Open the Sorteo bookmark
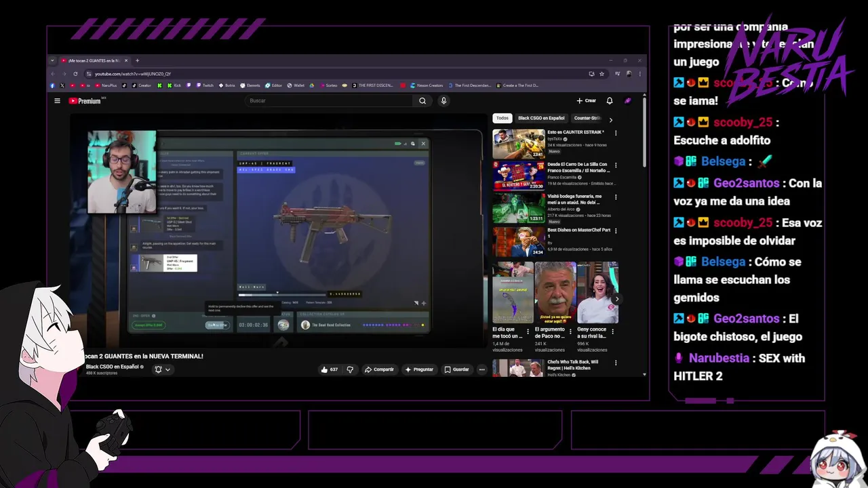Image resolution: width=868 pixels, height=488 pixels. point(328,85)
